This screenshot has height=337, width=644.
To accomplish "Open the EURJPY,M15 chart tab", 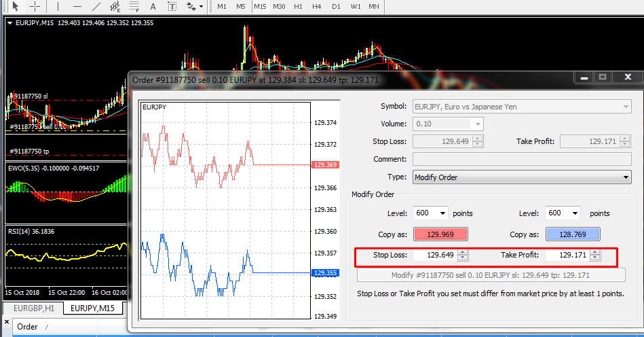I will click(93, 308).
